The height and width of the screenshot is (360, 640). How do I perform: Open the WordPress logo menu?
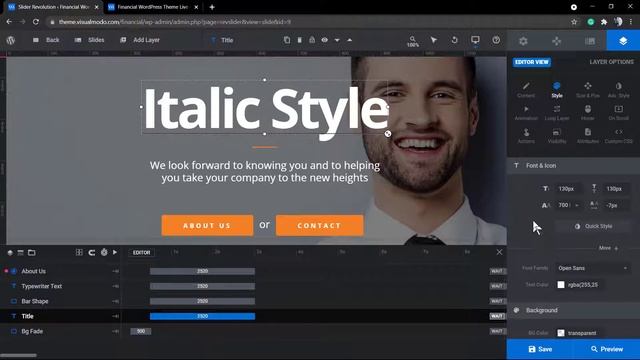[x=11, y=40]
